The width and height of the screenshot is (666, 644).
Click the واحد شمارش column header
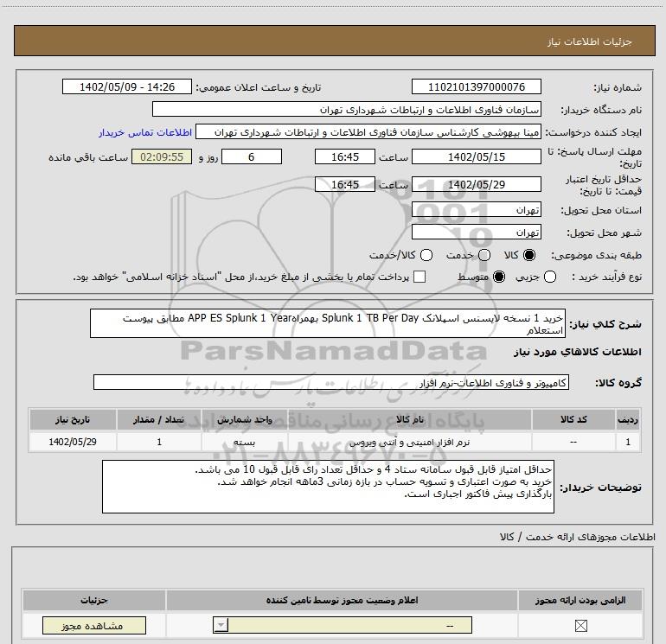(x=244, y=419)
